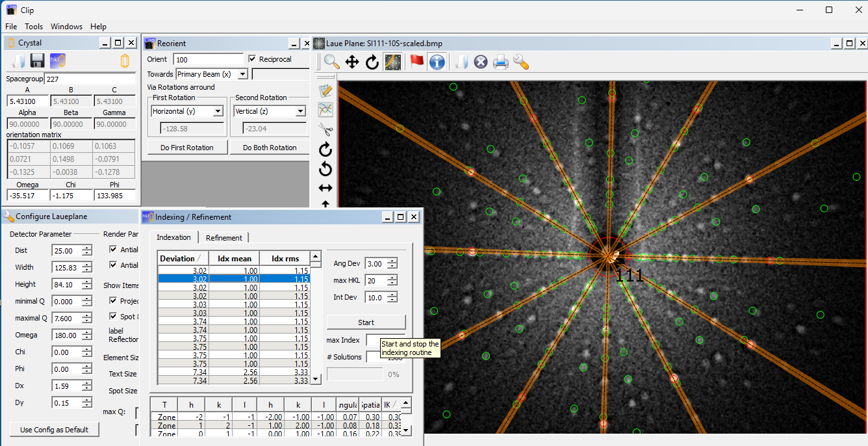The image size is (868, 446).
Task: Open the Tools menu
Action: tap(34, 27)
